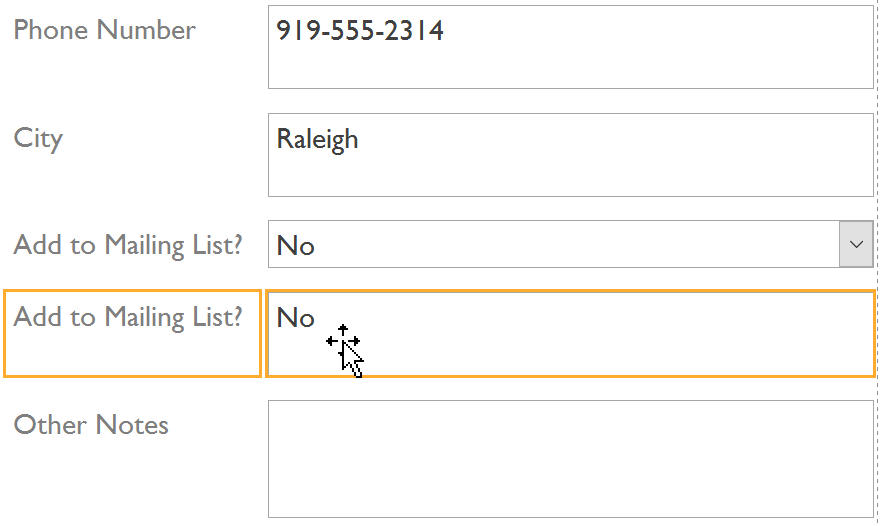This screenshot has height=526, width=886.
Task: Click the word Raleigh in the City field
Action: [317, 139]
